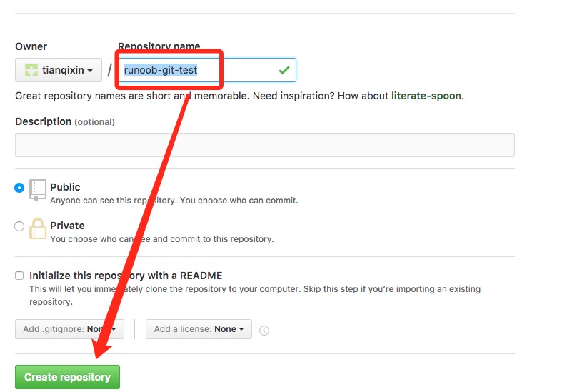The image size is (587, 392).
Task: Enable Initialize this repository with README checkbox
Action: pyautogui.click(x=19, y=276)
